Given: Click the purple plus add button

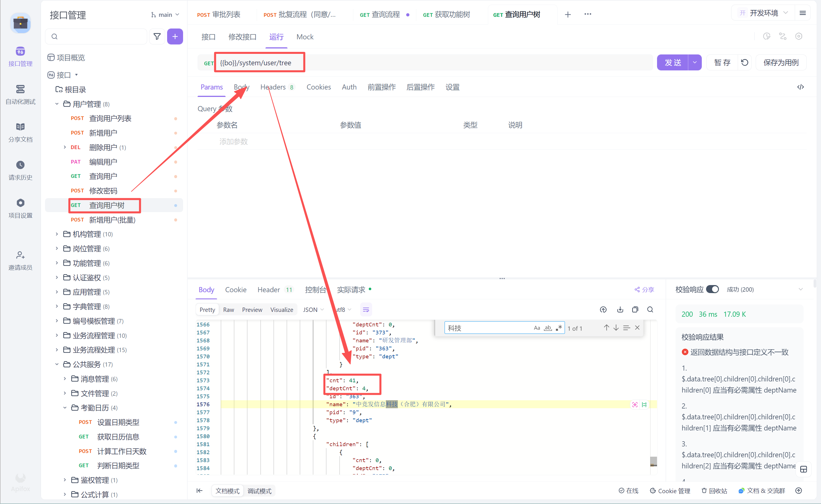Looking at the screenshot, I should point(175,36).
